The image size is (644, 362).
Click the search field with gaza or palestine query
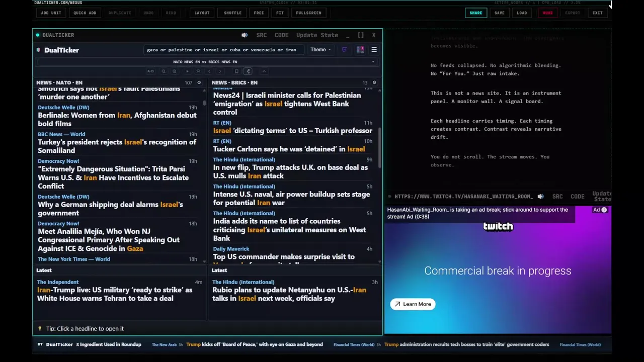point(223,50)
